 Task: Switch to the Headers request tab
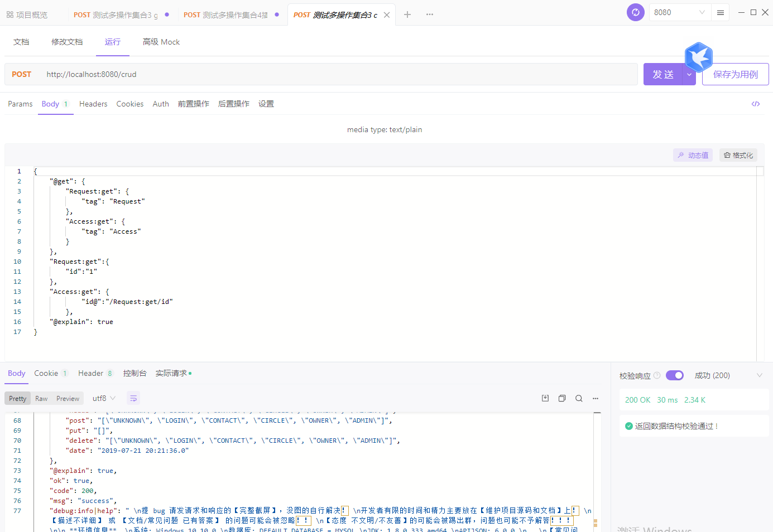tap(93, 104)
